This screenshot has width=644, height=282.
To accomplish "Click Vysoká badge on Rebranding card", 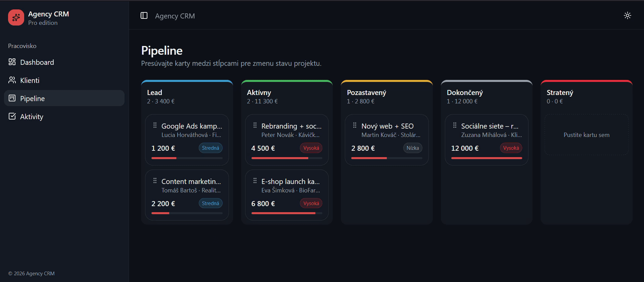I will click(311, 148).
